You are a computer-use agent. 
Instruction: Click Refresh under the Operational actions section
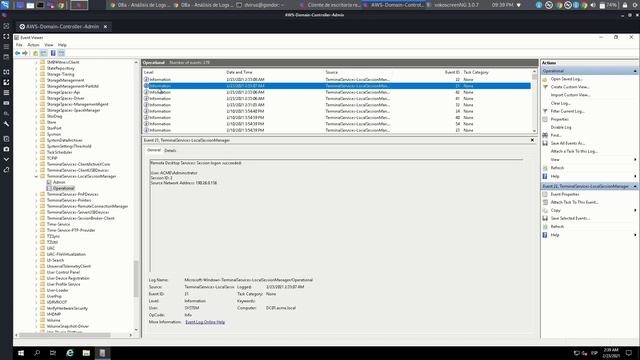click(557, 168)
